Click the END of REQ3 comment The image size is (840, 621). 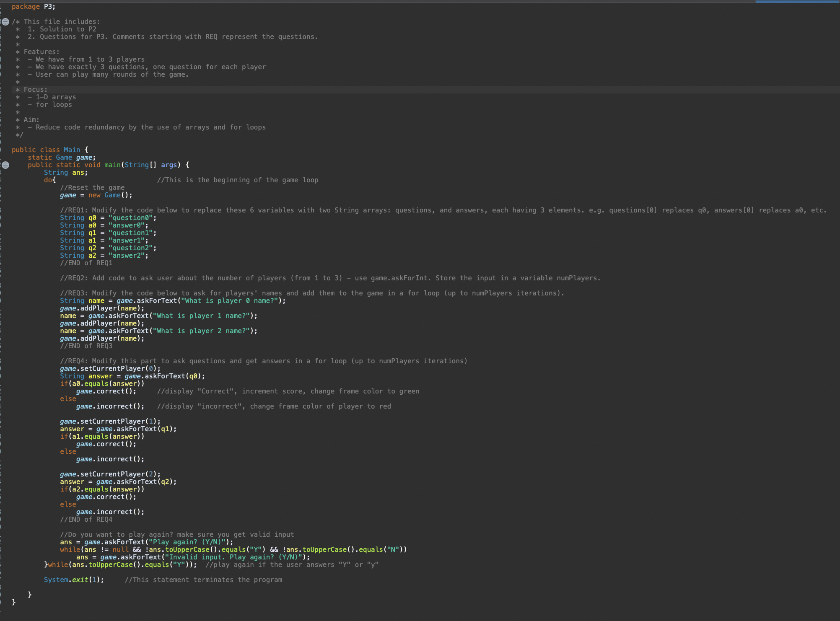coord(86,346)
